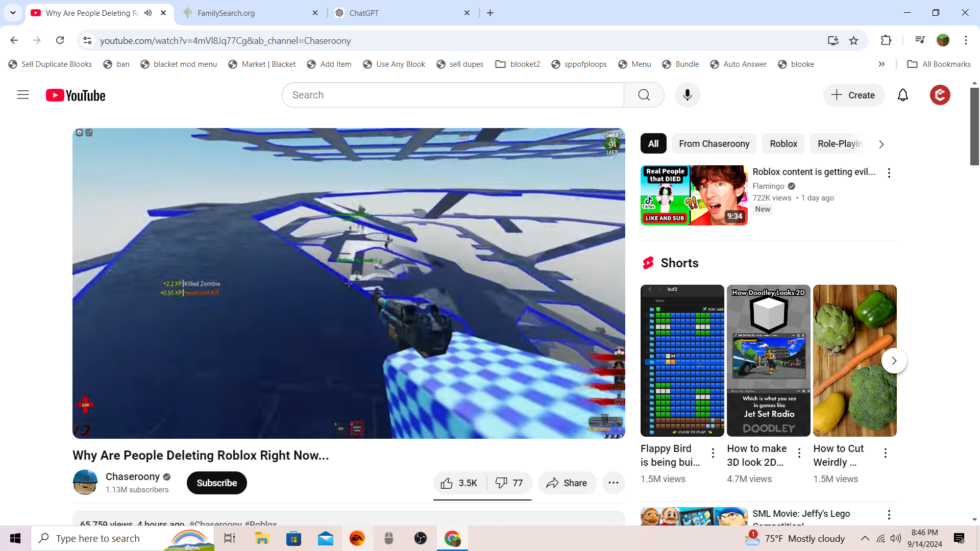
Task: Bookmark this page with star icon
Action: [x=853, y=40]
